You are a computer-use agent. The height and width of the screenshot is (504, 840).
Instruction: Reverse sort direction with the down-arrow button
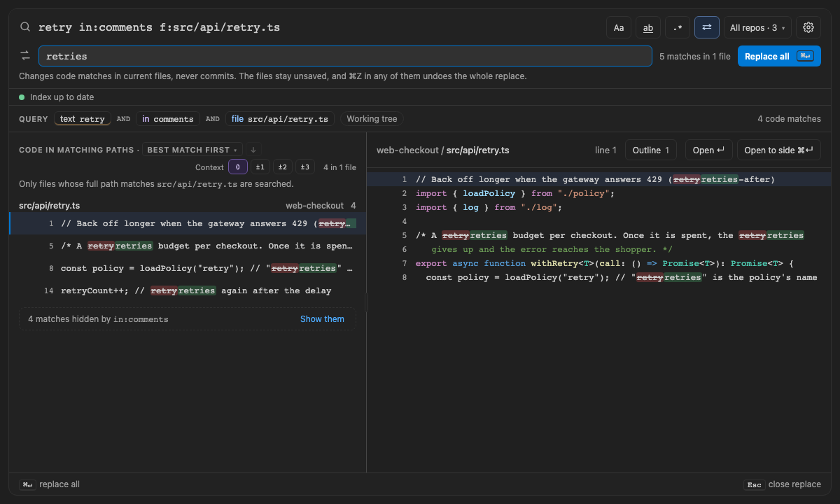(253, 150)
